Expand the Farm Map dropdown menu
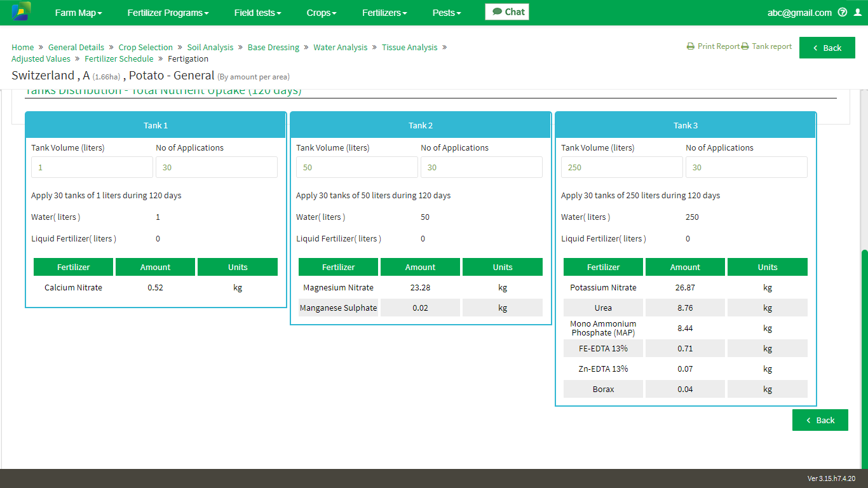This screenshot has width=868, height=488. coord(79,13)
